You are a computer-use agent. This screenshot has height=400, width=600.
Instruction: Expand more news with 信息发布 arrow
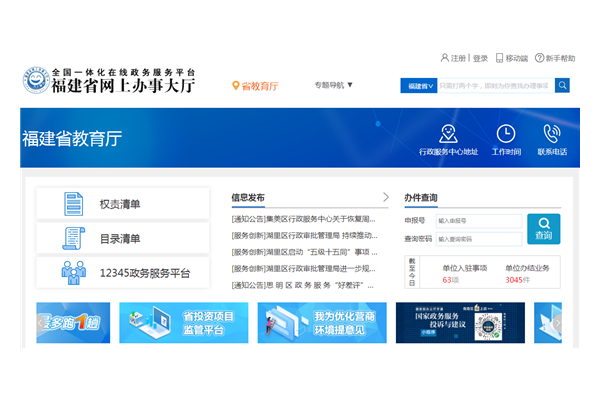[x=386, y=197]
